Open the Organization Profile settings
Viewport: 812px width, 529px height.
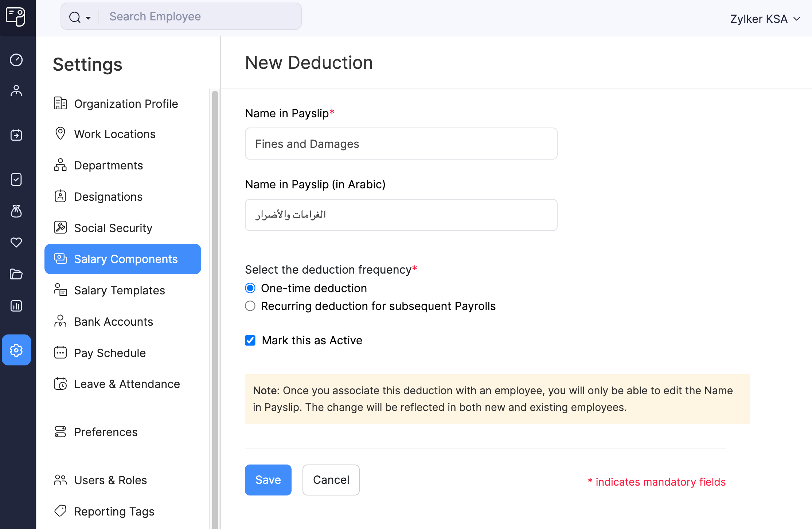(x=126, y=103)
